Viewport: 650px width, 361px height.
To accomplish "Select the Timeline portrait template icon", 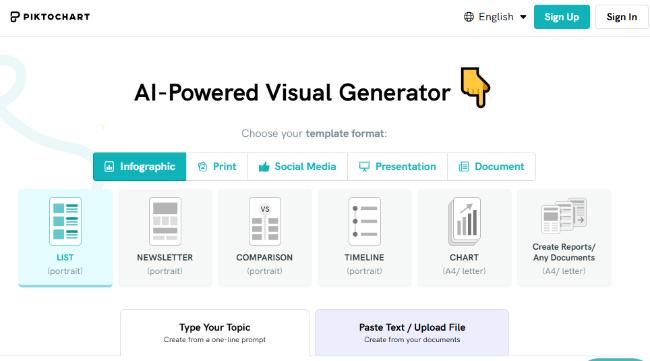I will [364, 221].
